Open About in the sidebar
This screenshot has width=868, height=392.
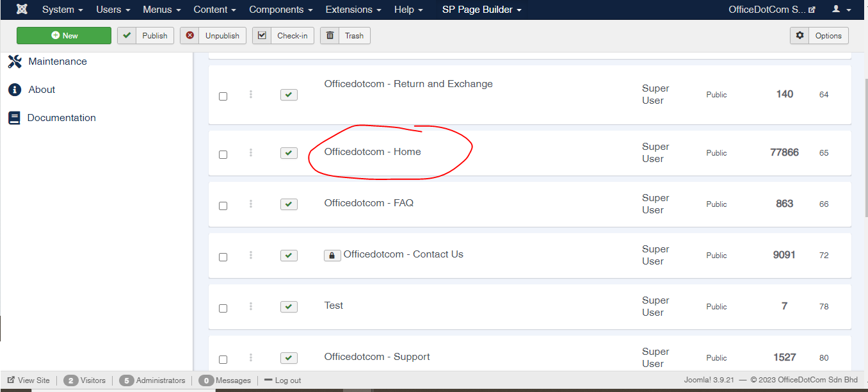(x=42, y=90)
